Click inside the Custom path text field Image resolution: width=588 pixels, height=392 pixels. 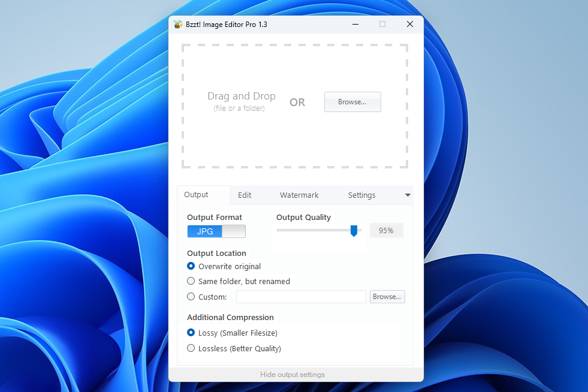301,296
